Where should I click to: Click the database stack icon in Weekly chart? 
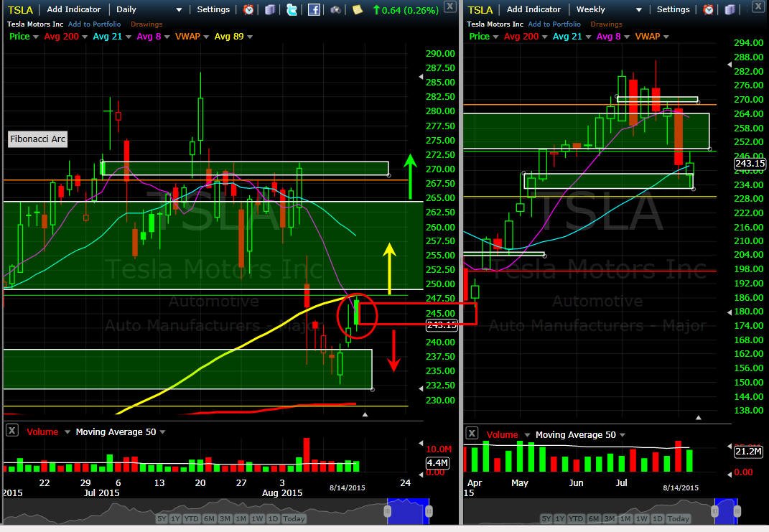(730, 9)
